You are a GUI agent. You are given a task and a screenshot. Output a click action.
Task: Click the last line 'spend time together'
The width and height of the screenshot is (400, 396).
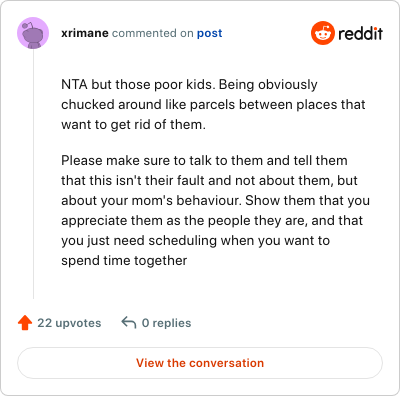click(x=124, y=261)
